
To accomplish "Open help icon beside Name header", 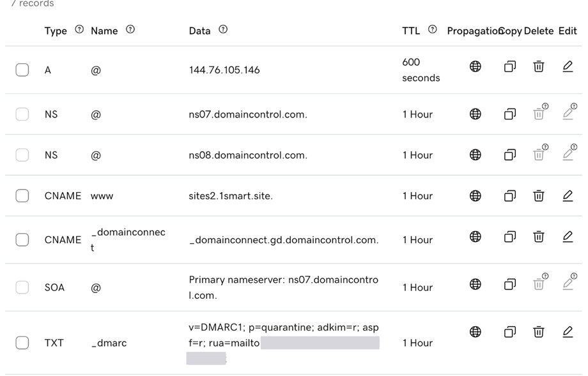I will point(130,29).
